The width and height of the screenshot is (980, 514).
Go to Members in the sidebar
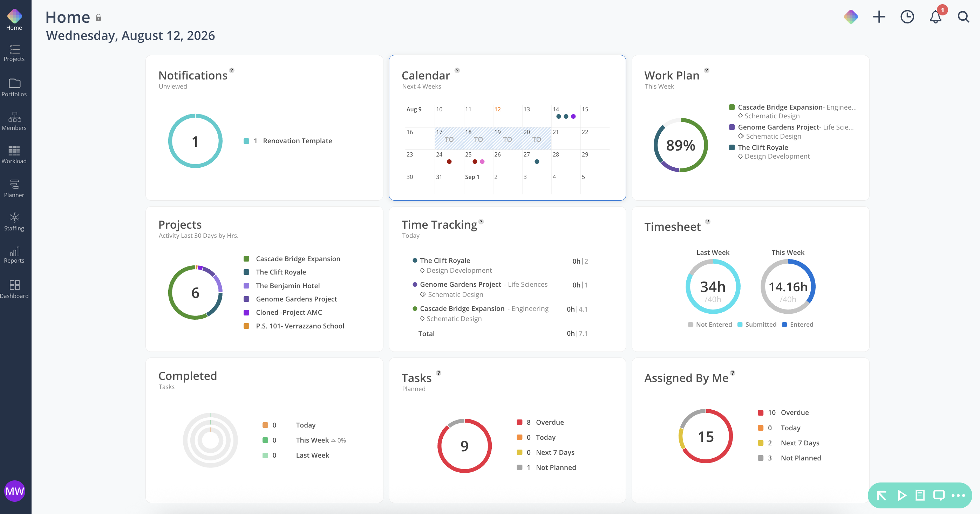14,121
